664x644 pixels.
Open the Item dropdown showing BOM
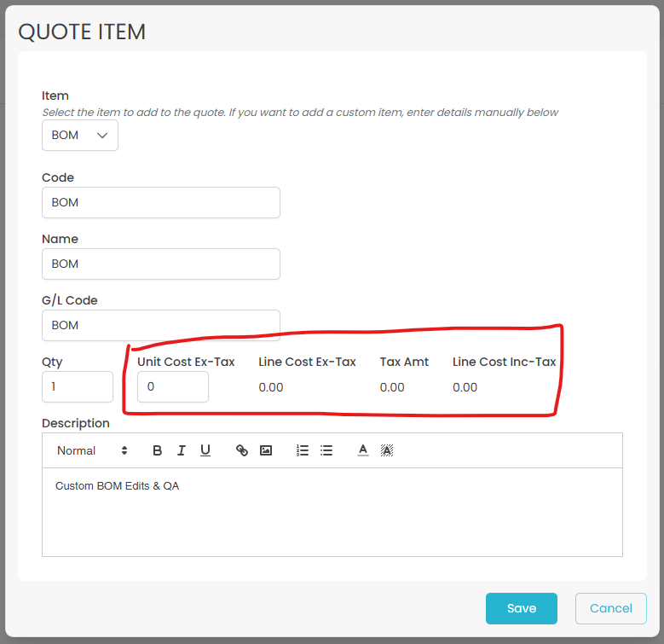click(80, 136)
